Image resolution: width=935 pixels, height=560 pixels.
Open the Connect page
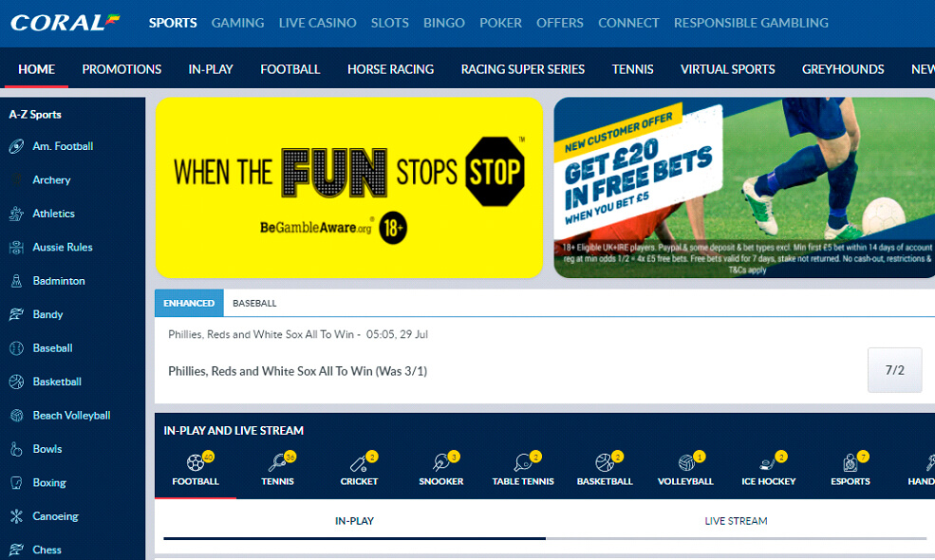pyautogui.click(x=628, y=23)
